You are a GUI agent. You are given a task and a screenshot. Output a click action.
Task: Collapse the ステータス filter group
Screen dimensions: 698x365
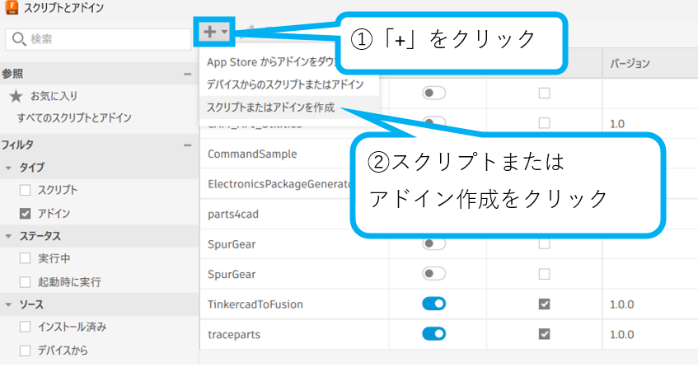point(8,236)
